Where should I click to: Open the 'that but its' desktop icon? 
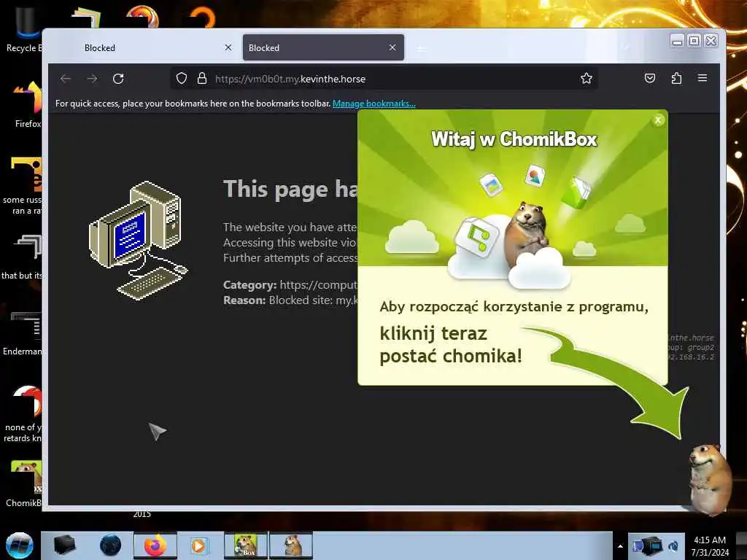(x=23, y=257)
